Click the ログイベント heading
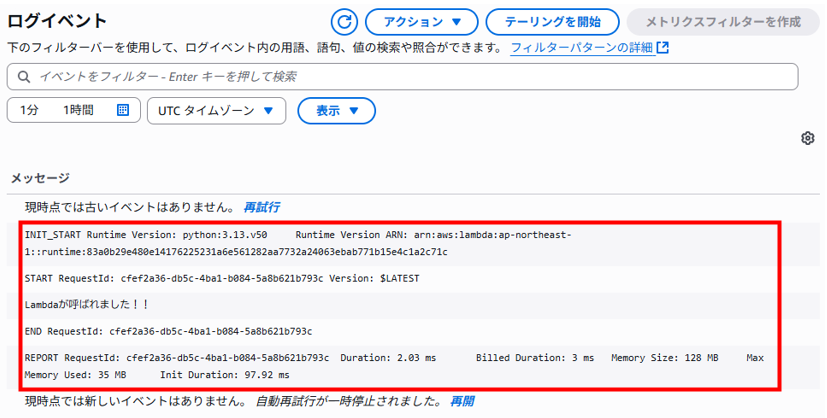 pos(57,21)
